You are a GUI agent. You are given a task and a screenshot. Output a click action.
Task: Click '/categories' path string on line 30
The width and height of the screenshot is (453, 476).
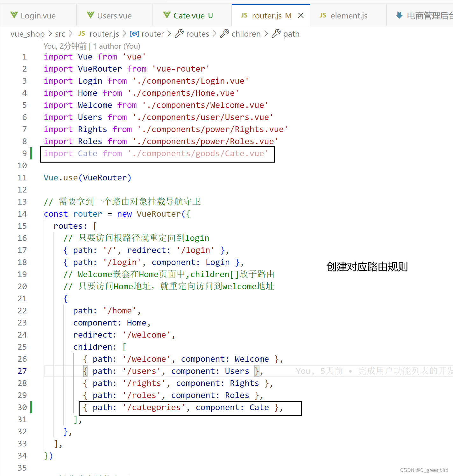(154, 407)
